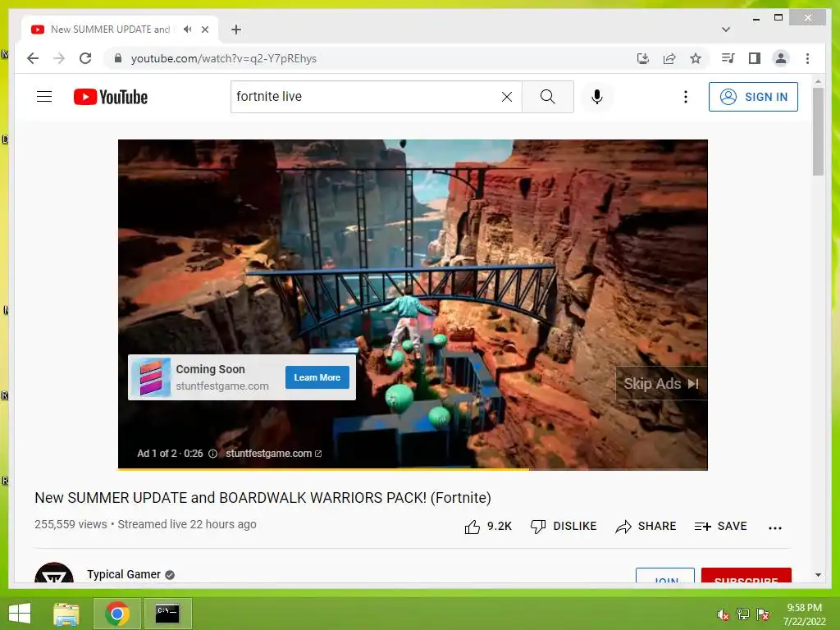Screen dimensions: 840x630
Task: Share this page using the address bar share icon
Action: 669,58
